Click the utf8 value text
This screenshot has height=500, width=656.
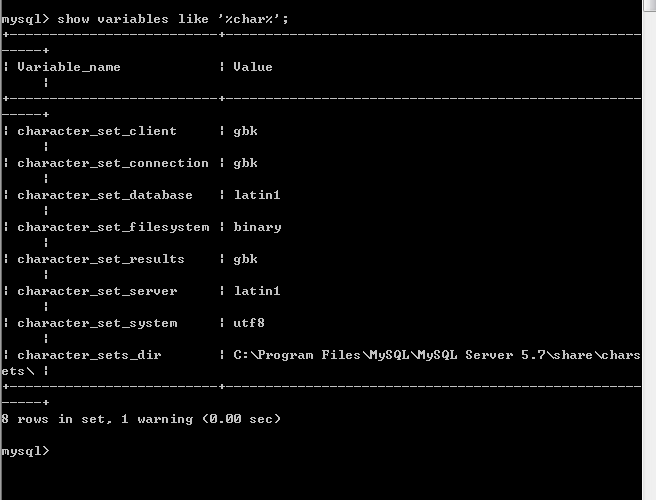(249, 323)
